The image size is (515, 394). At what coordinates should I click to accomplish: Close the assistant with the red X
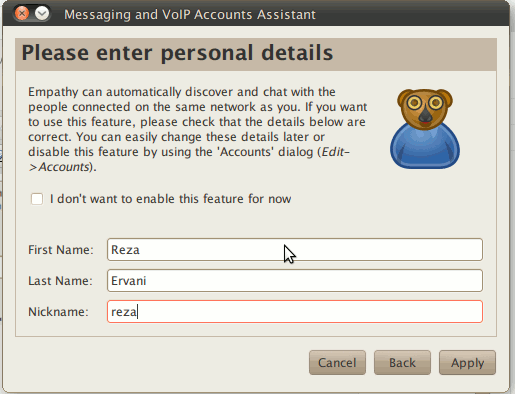pyautogui.click(x=22, y=14)
